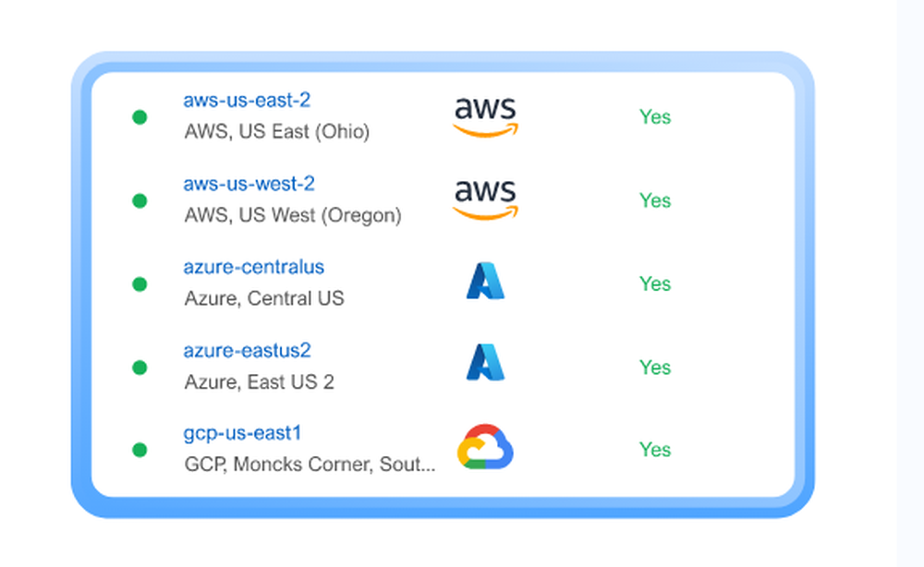This screenshot has height=567, width=924.
Task: Open the aws-us-west-2 region link
Action: tap(249, 184)
